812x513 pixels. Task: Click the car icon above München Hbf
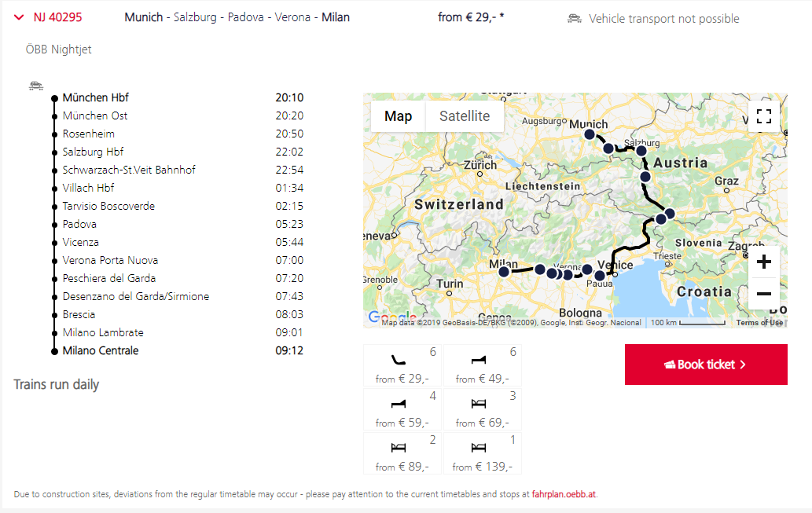pos(35,86)
